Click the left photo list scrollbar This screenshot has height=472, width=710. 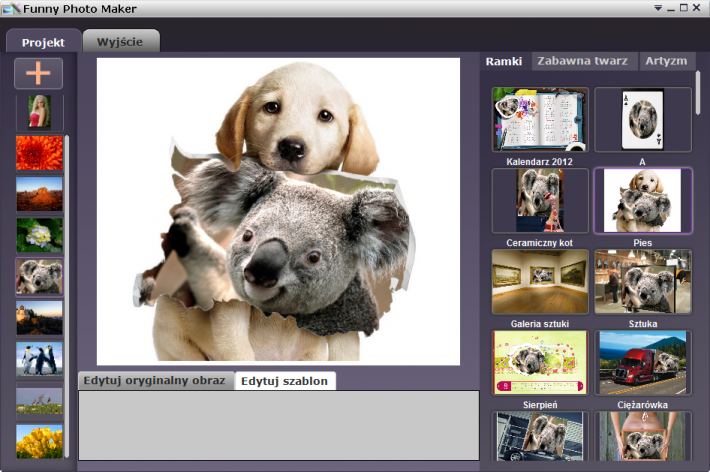pos(67,296)
